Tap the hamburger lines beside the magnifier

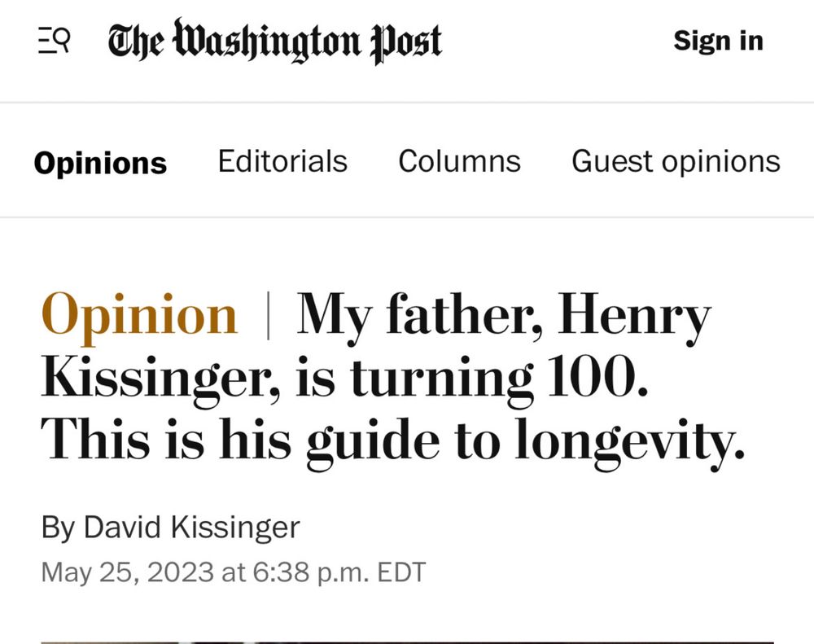coord(46,41)
